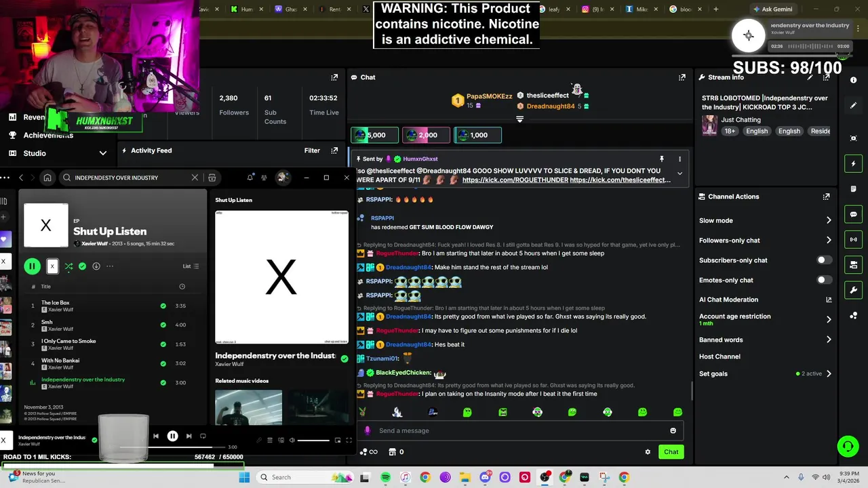This screenshot has height=488, width=868.
Task: Toggle shuffle in Spotify EP view
Action: pyautogui.click(x=68, y=266)
